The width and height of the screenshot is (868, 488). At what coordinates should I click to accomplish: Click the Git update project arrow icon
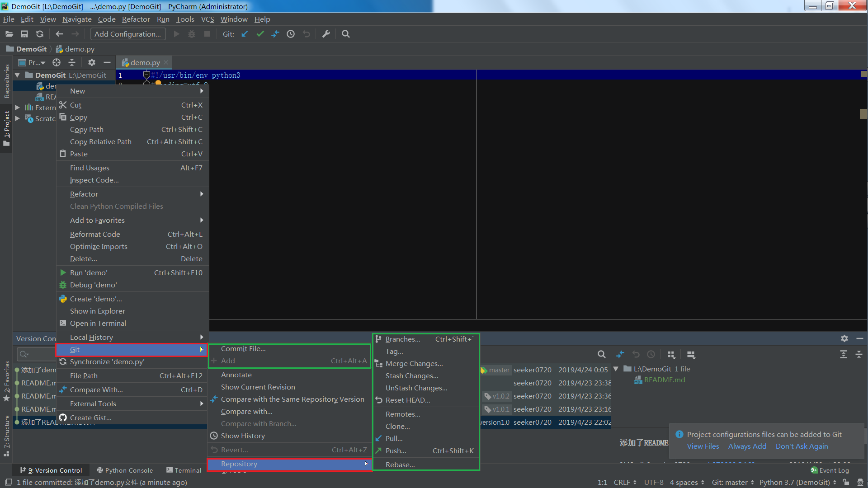[245, 34]
